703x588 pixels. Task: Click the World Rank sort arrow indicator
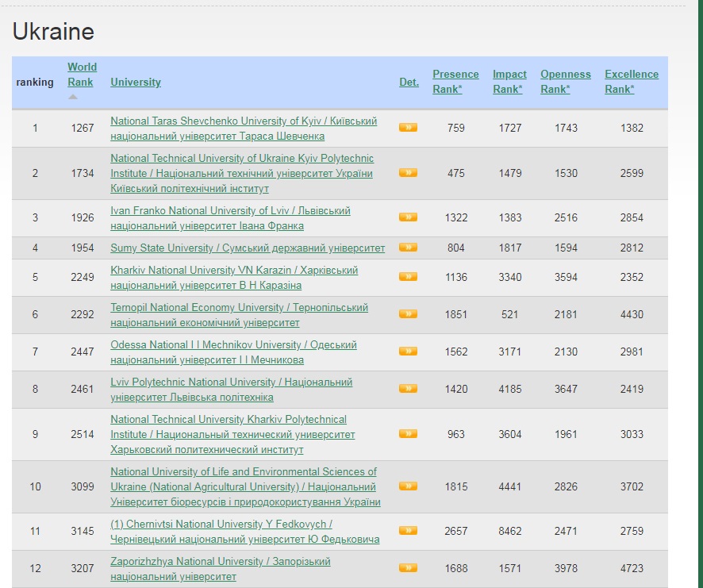pos(73,97)
